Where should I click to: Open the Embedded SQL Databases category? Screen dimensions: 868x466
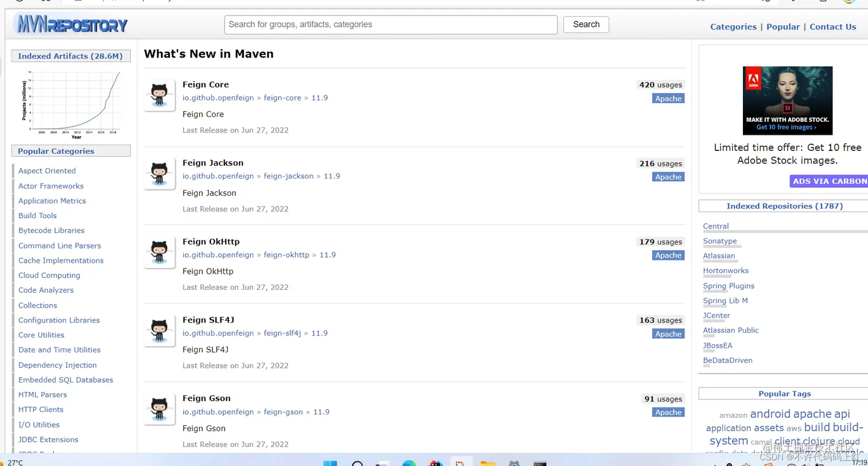(x=66, y=380)
